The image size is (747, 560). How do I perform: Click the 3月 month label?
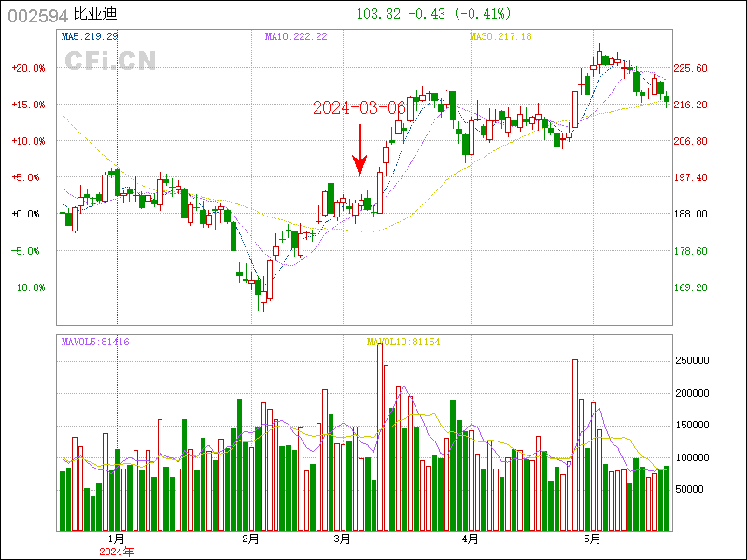[x=343, y=539]
